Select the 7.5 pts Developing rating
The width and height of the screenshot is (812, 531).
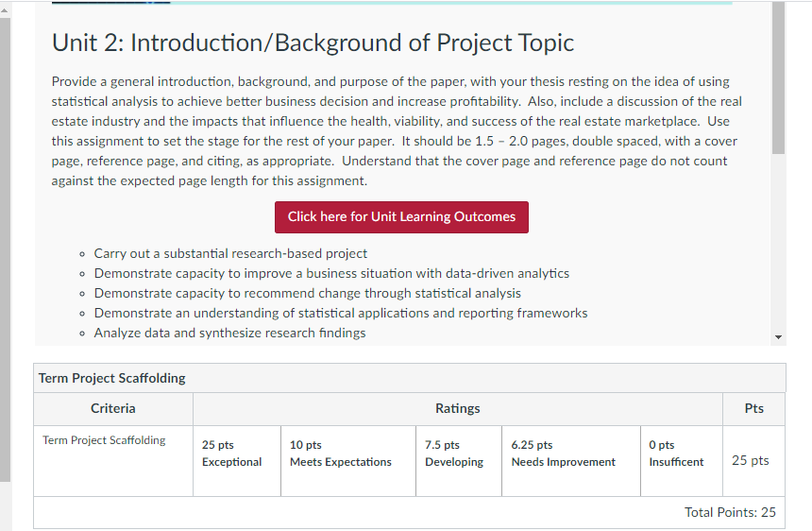coord(459,461)
